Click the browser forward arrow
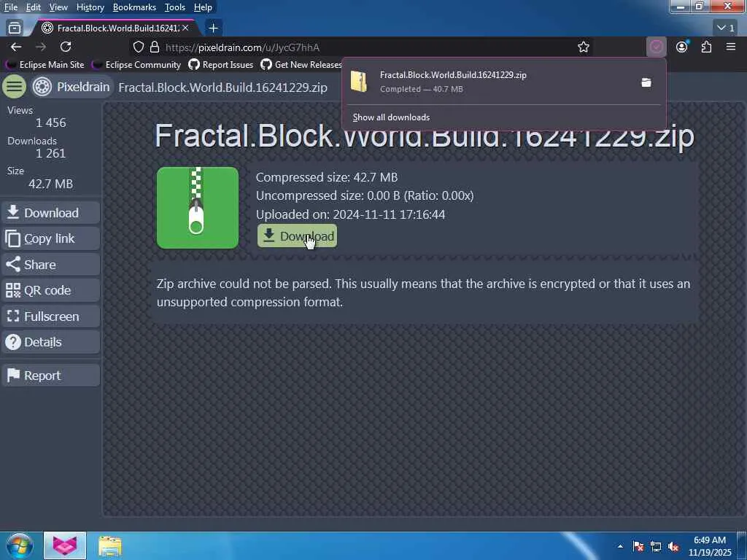The height and width of the screenshot is (560, 747). (41, 47)
